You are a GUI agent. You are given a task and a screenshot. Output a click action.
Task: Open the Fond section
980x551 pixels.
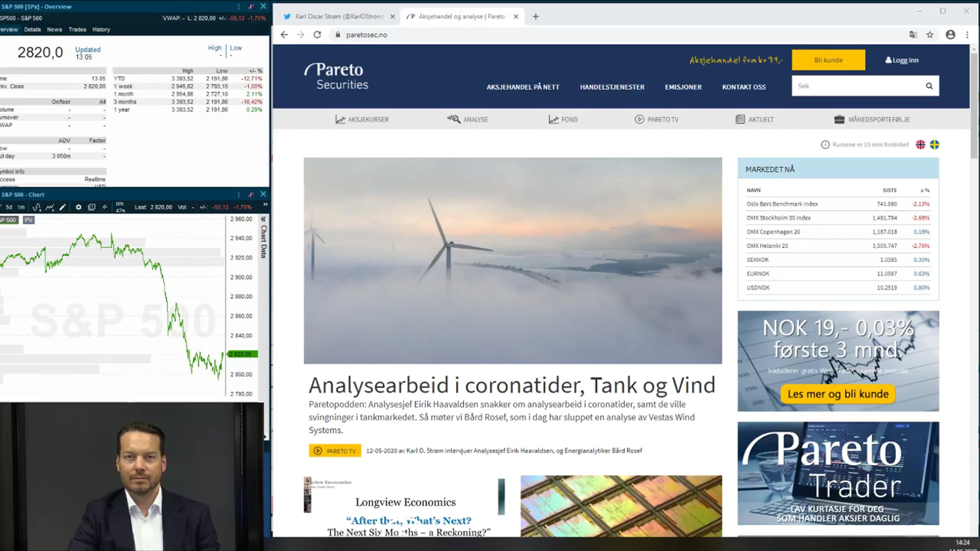tap(563, 119)
